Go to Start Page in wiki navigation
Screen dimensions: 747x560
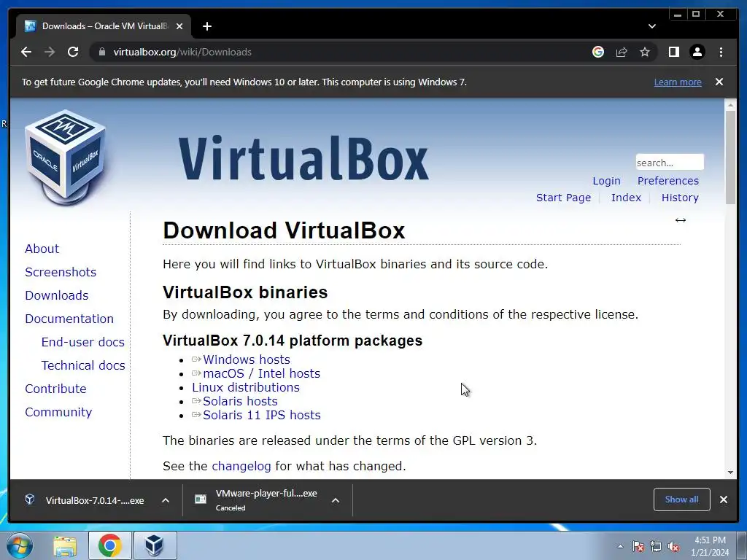pos(563,198)
